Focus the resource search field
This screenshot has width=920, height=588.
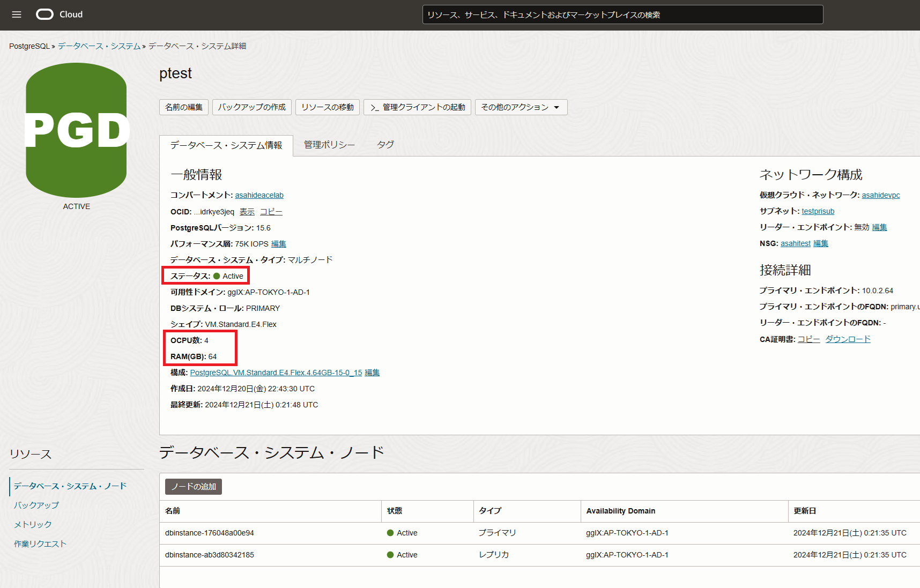point(622,14)
